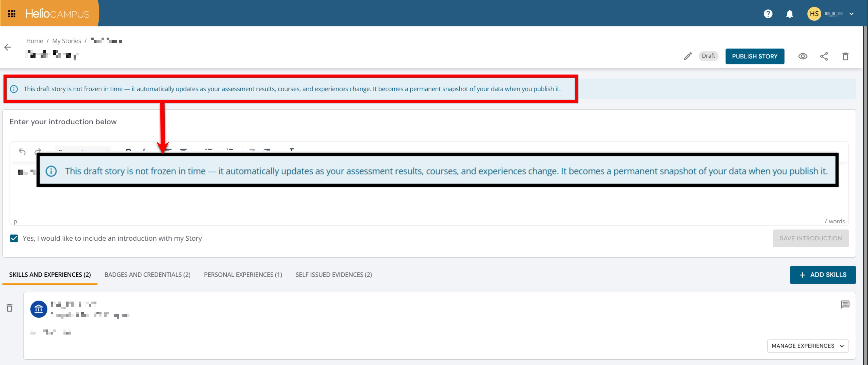
Task: Go back using the left arrow
Action: tap(8, 47)
